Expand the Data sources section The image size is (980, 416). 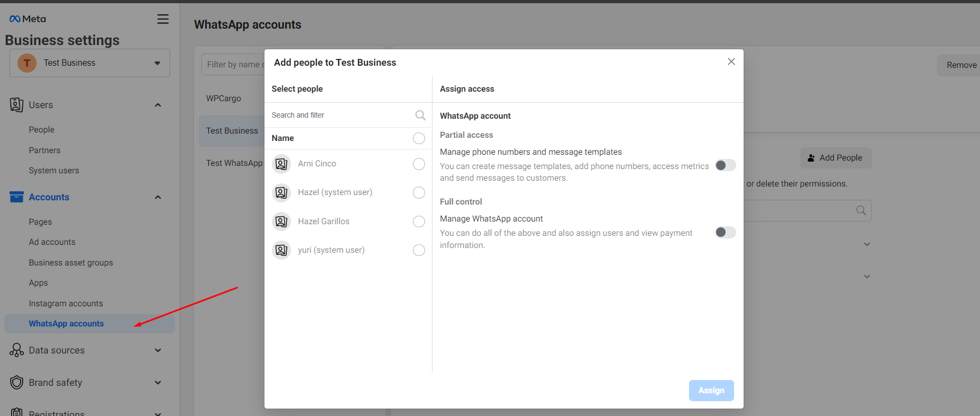click(157, 350)
